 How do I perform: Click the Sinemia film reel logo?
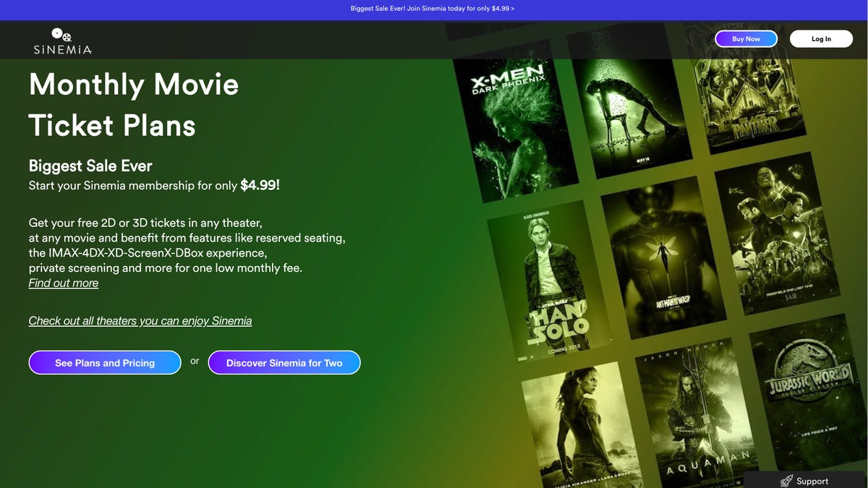pos(62,41)
